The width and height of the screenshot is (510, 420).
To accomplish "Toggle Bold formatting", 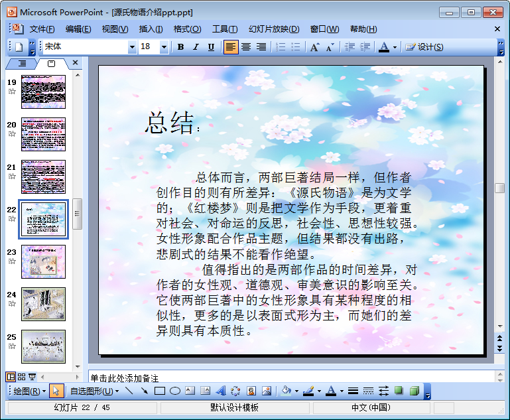I will click(x=181, y=47).
